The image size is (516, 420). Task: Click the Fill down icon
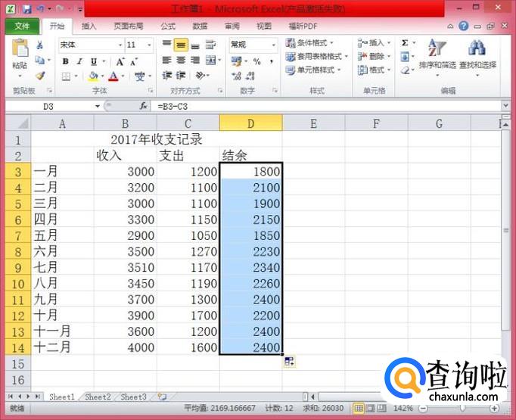(x=405, y=57)
